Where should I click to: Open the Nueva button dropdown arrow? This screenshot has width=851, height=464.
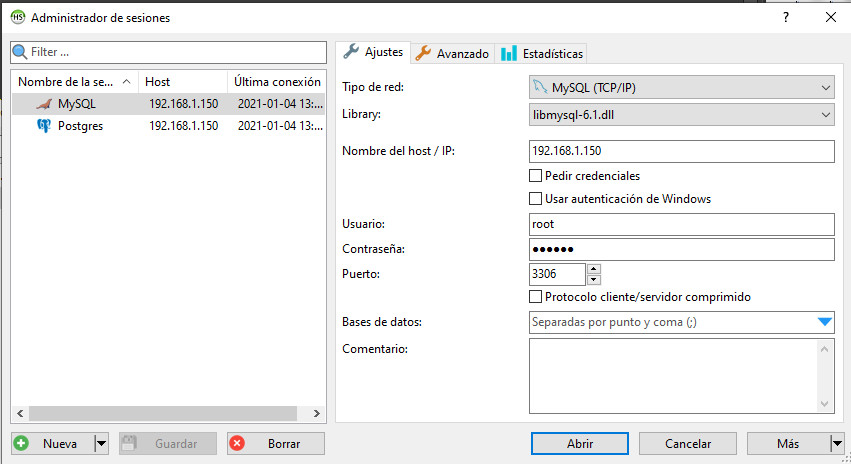tap(101, 443)
